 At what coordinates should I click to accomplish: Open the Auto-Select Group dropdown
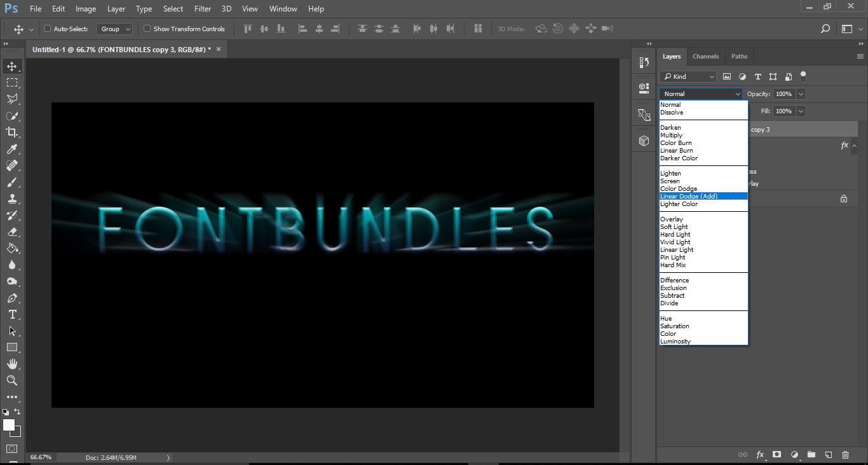[114, 29]
